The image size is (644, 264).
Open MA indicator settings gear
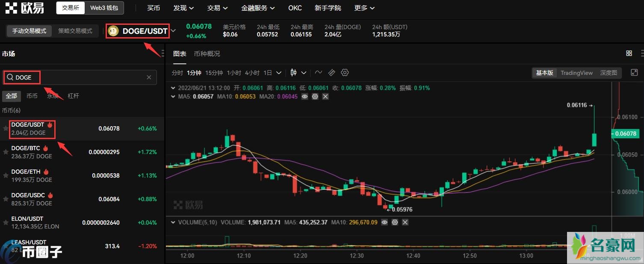[315, 97]
